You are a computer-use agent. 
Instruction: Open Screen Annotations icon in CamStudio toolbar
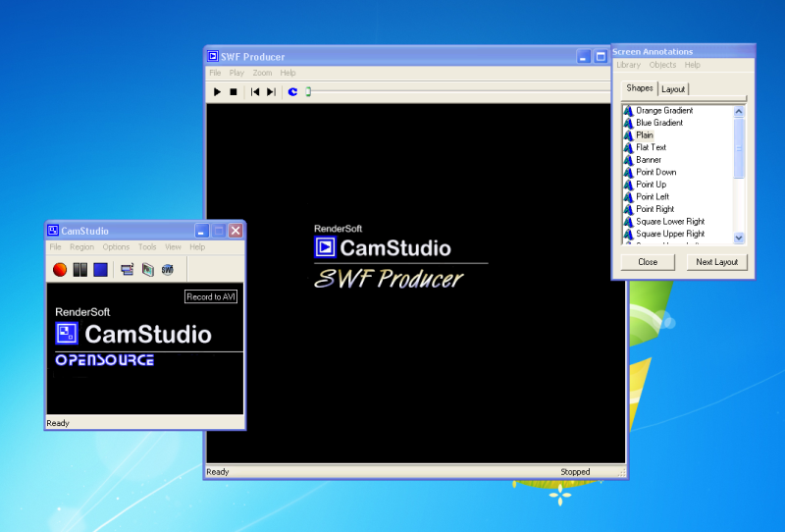click(147, 270)
